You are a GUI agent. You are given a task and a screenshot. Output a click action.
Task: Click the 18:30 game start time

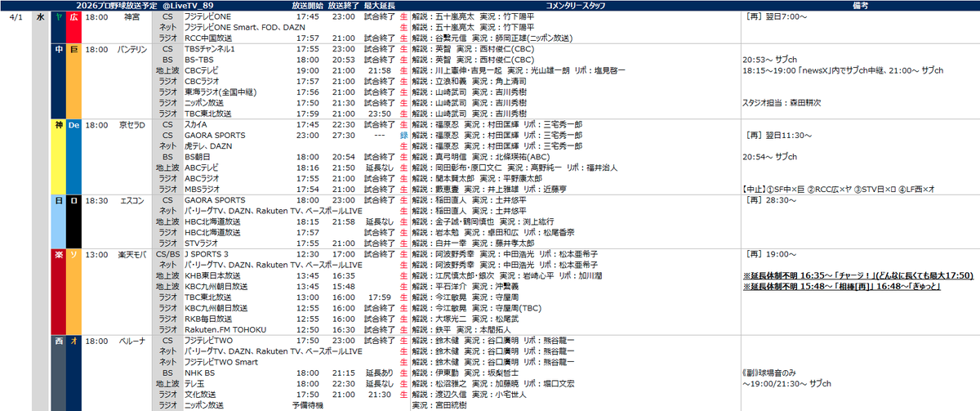pos(96,199)
